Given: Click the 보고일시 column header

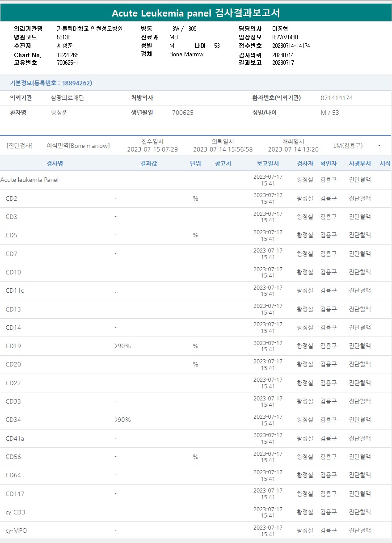Looking at the screenshot, I should click(268, 164).
